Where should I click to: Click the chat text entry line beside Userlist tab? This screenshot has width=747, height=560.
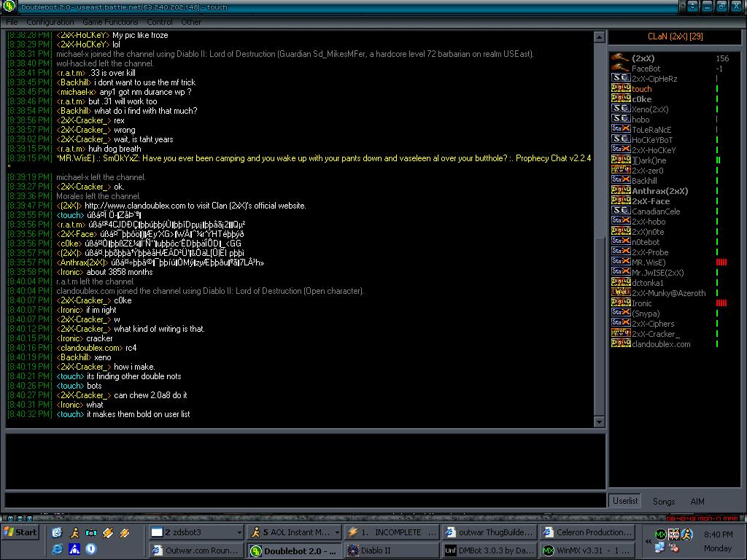pos(305,500)
